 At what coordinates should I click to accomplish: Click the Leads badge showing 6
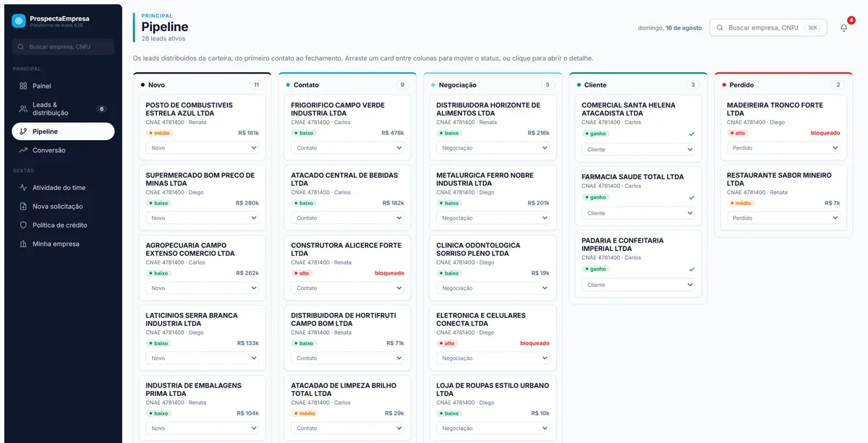pos(101,109)
